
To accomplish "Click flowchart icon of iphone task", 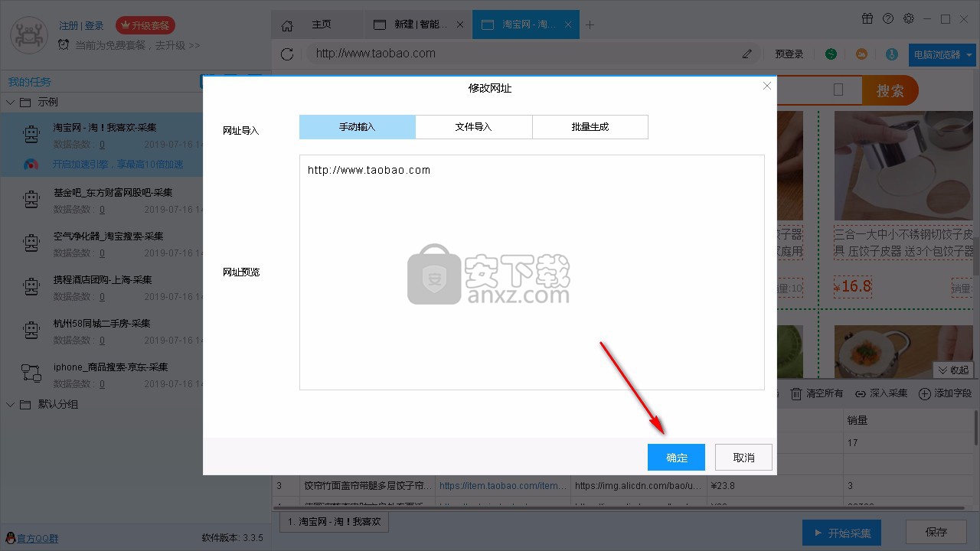I will point(31,373).
